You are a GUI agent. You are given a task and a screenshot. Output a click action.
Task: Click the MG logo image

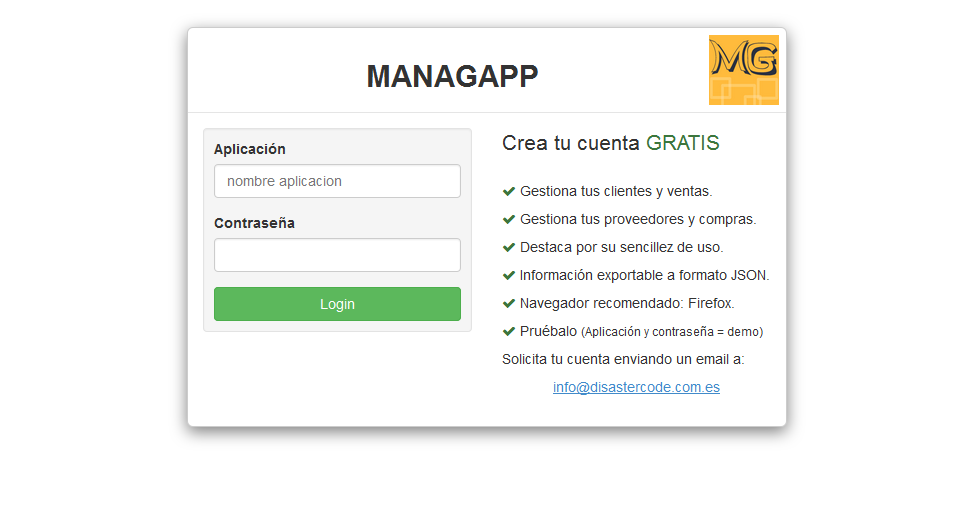743,70
